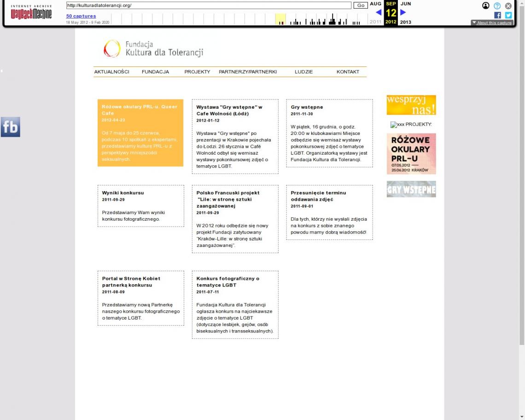Expand About this capture
Viewport: 525px width, 420px height.
coord(492,23)
